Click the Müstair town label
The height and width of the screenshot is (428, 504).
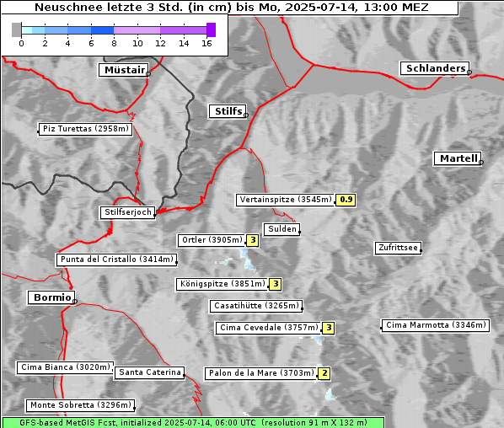(124, 70)
